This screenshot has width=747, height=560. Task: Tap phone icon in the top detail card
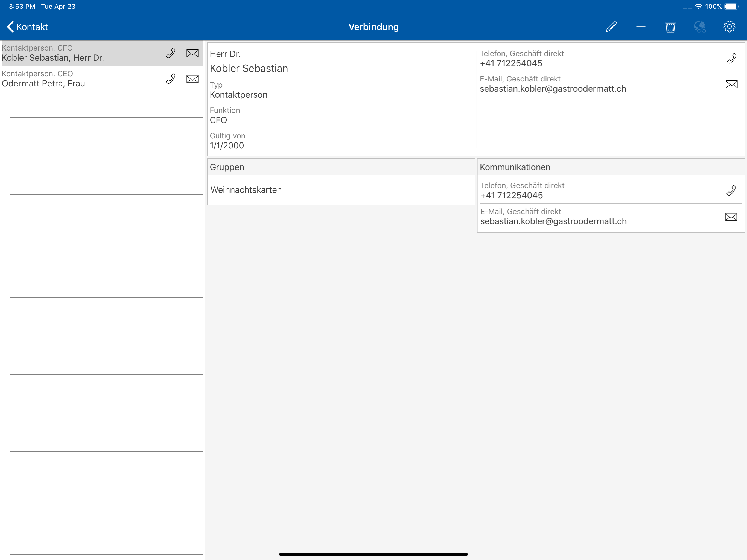click(x=731, y=59)
